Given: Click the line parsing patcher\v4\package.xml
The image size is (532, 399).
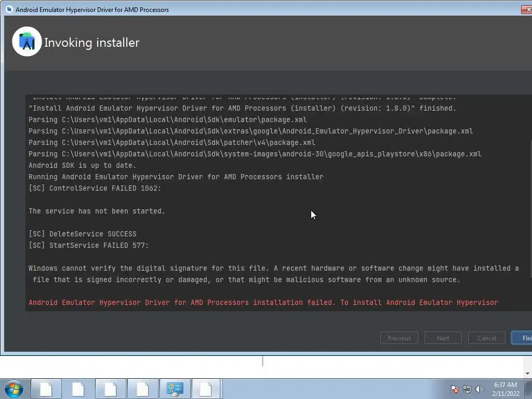Looking at the screenshot, I should click(x=171, y=142).
